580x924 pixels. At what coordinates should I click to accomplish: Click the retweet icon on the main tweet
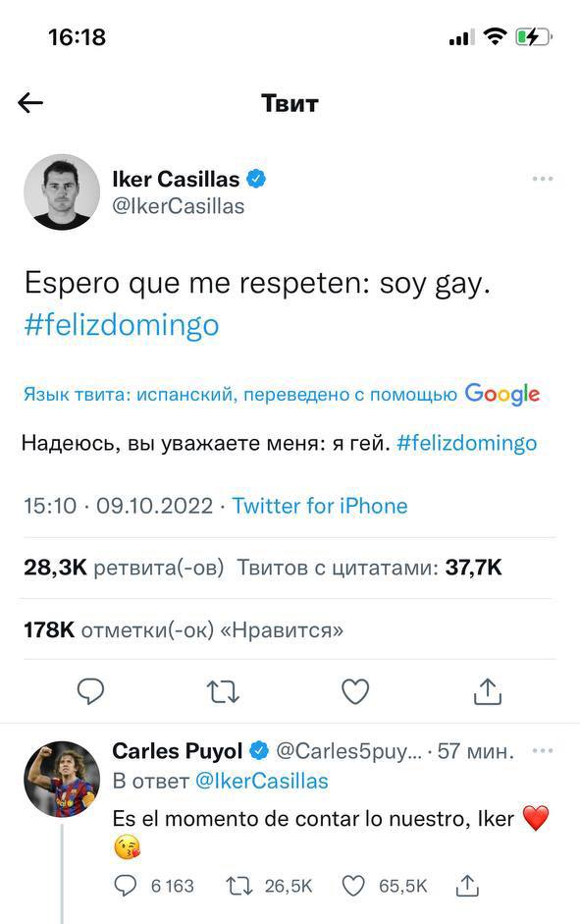pyautogui.click(x=223, y=691)
